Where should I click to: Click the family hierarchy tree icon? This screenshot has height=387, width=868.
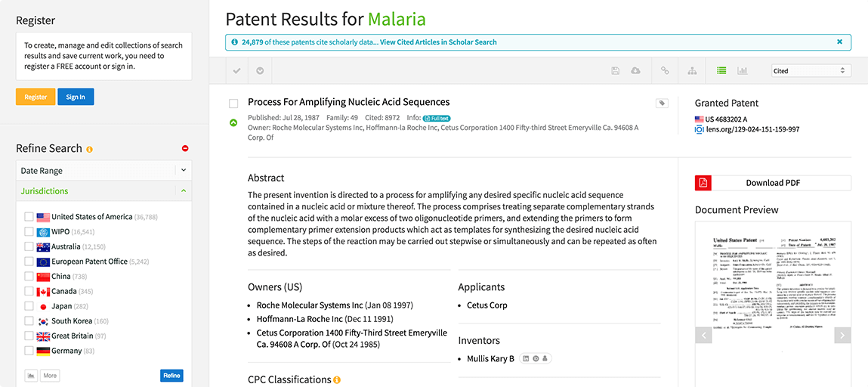[692, 71]
